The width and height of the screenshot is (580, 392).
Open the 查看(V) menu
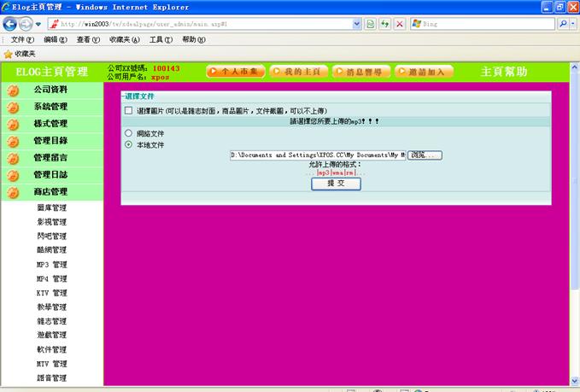88,40
